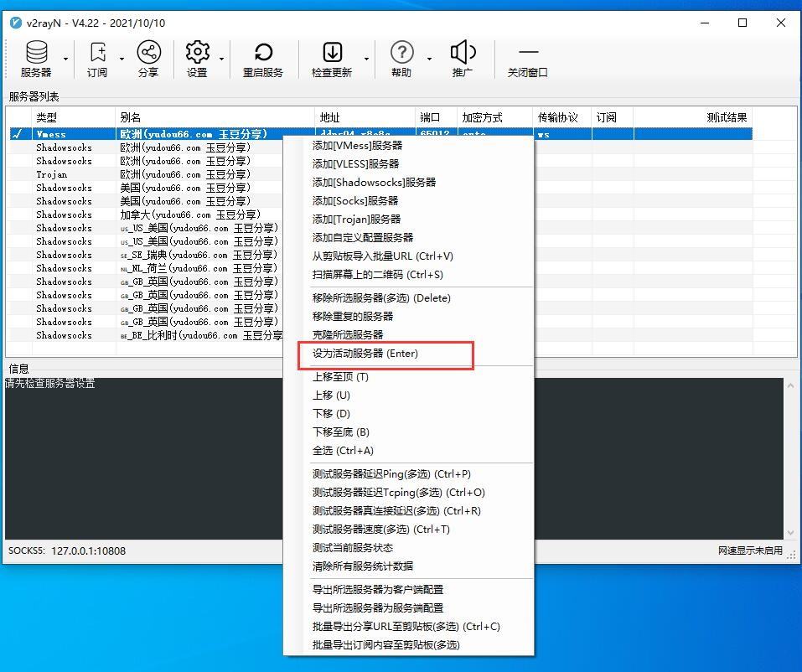Viewport: 802px width, 672px height.
Task: Sort by the 传输协议 column header
Action: pyautogui.click(x=562, y=117)
